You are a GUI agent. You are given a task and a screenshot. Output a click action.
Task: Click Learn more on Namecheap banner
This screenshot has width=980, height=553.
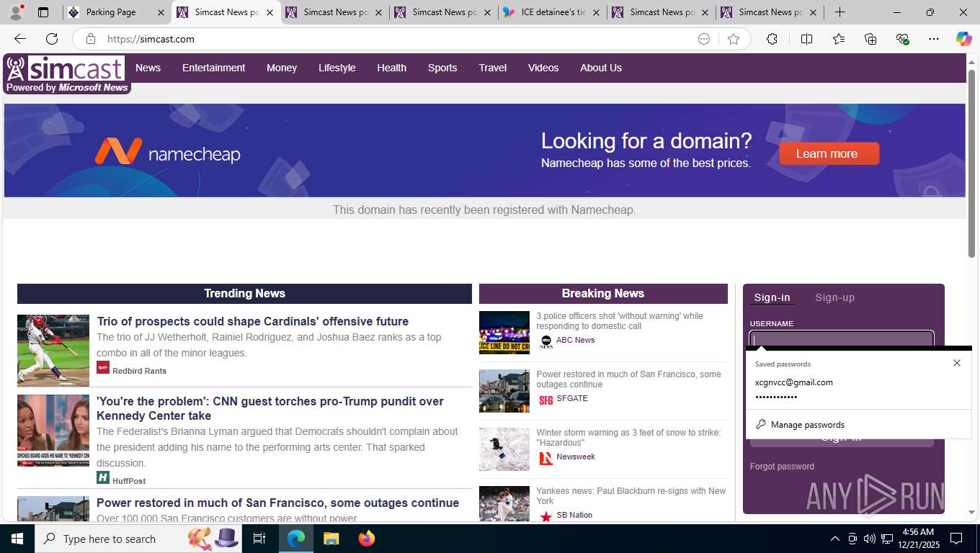point(829,153)
